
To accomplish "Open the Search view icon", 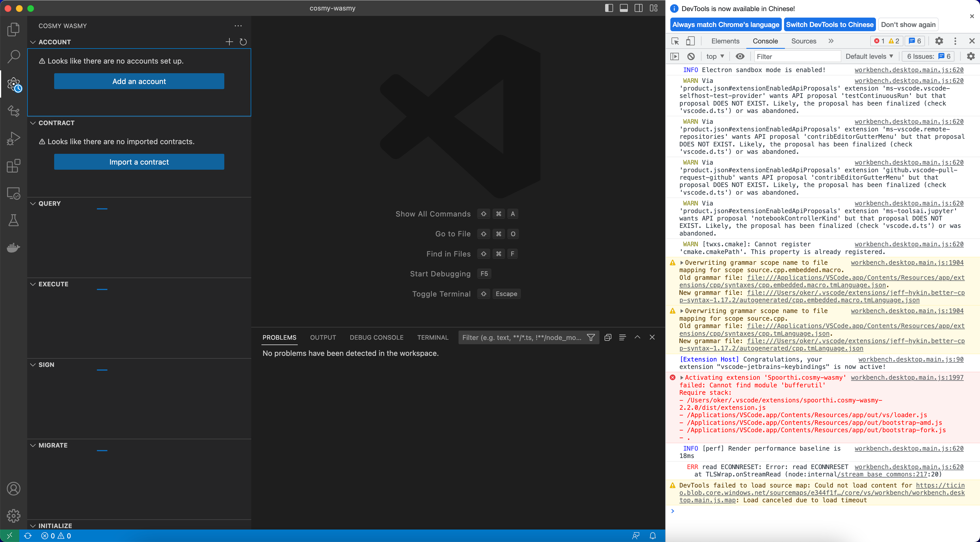I will coord(14,56).
